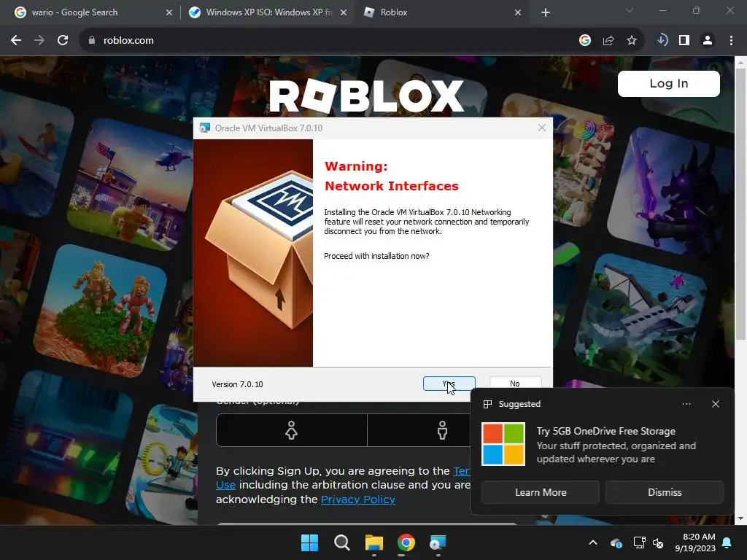This screenshot has width=747, height=560.
Task: Open Chrome downloads indicator
Action: click(662, 41)
